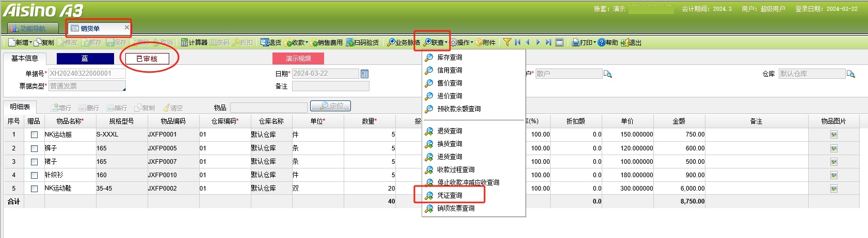Image resolution: width=868 pixels, height=238 pixels.
Task: Choose 信用查询 from the 联查 menu
Action: pos(449,70)
